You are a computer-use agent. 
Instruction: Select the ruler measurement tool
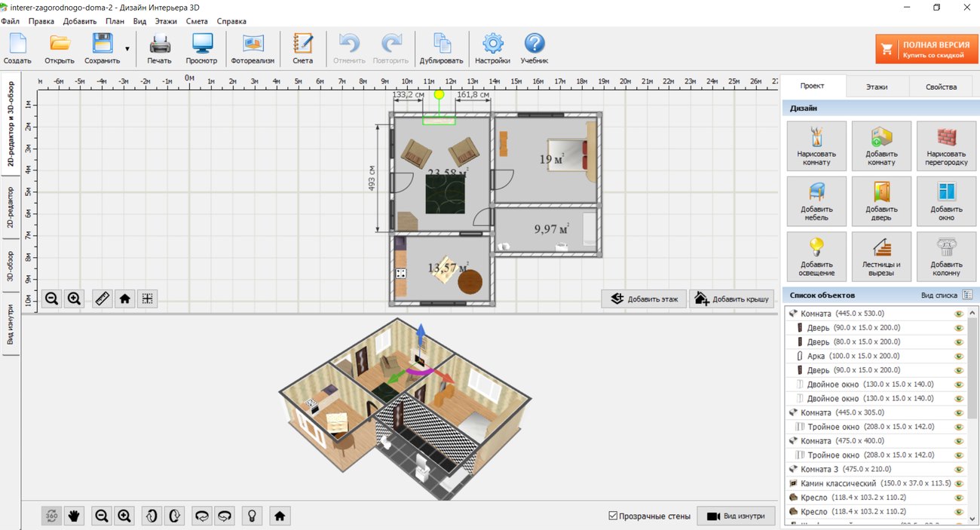tap(103, 299)
